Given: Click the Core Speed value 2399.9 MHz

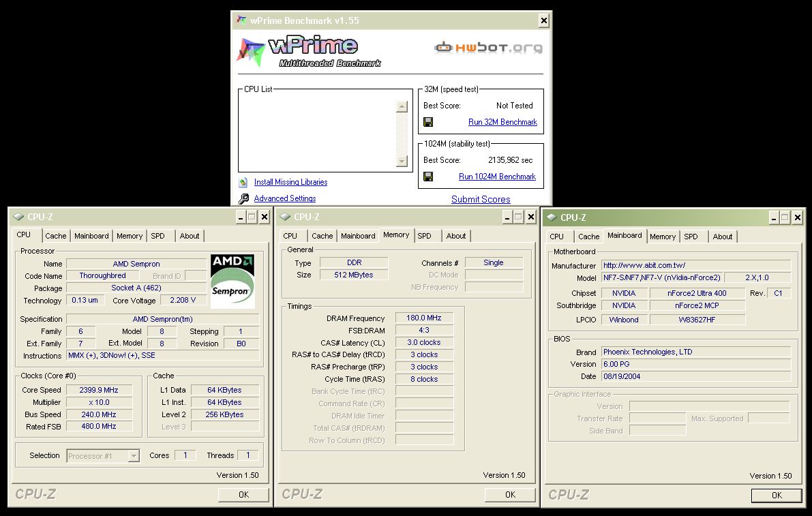Looking at the screenshot, I should [x=99, y=390].
